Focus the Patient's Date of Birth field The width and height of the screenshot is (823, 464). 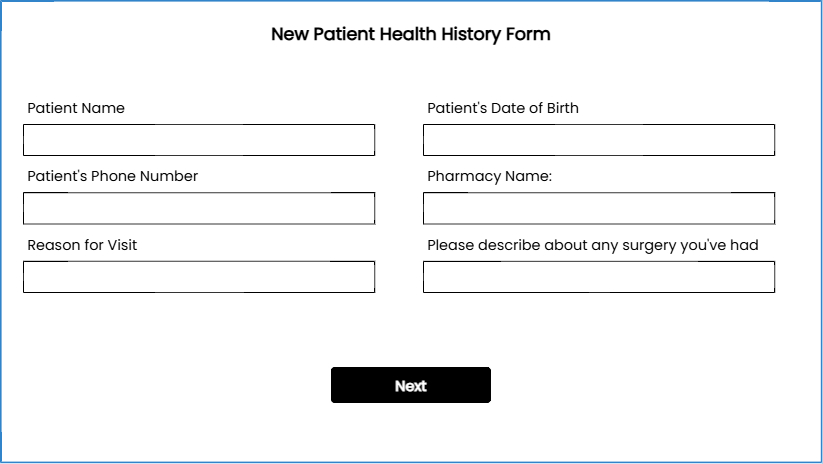[598, 140]
